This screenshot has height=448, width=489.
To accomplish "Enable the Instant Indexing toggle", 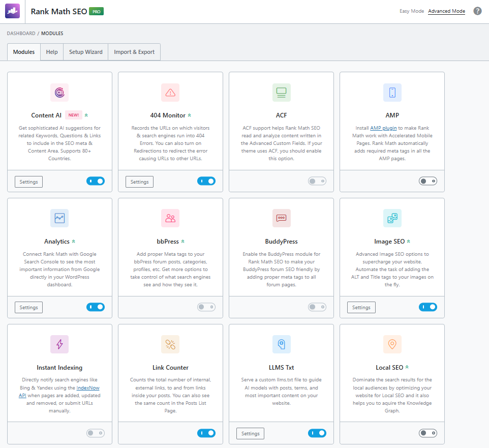I will 96,433.
